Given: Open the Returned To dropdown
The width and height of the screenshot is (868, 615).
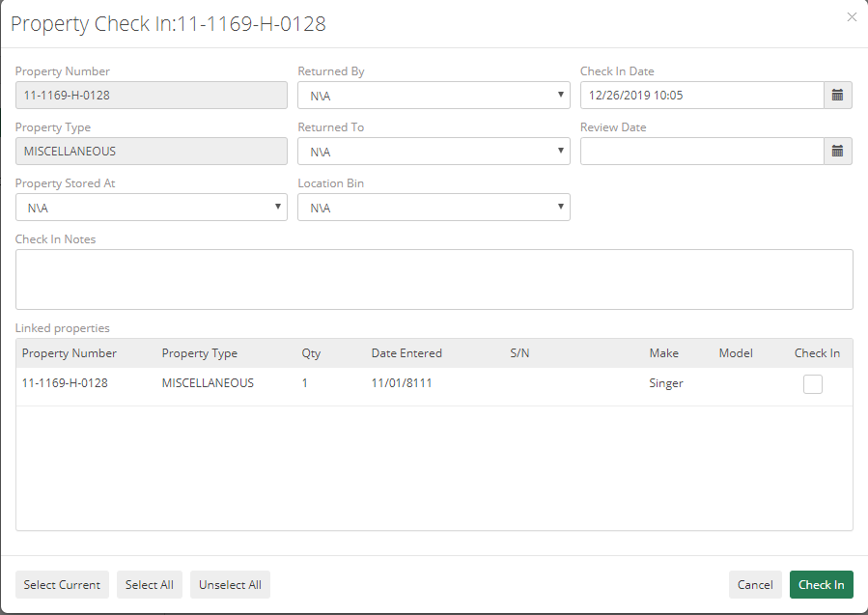Looking at the screenshot, I should 434,152.
